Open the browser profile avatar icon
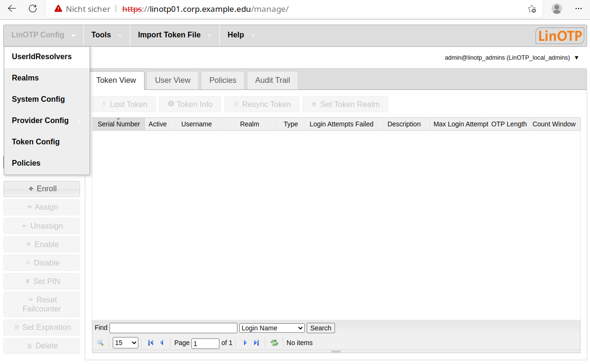 point(557,9)
